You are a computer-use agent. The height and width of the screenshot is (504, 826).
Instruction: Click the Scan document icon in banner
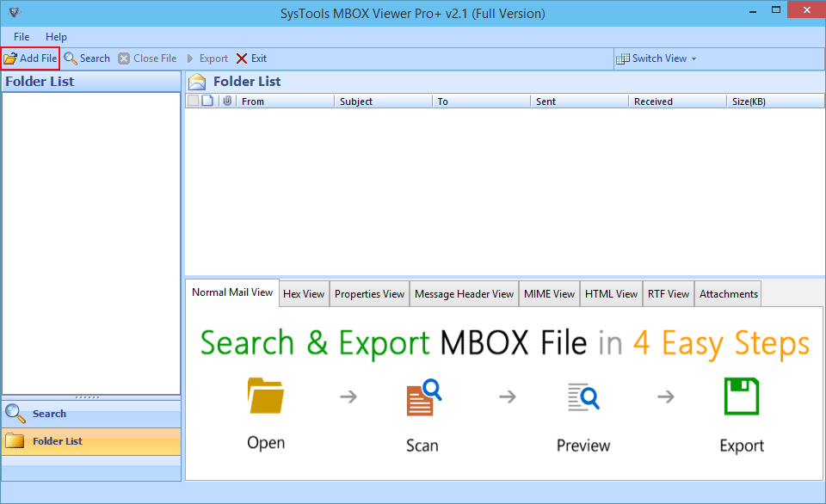(x=423, y=397)
